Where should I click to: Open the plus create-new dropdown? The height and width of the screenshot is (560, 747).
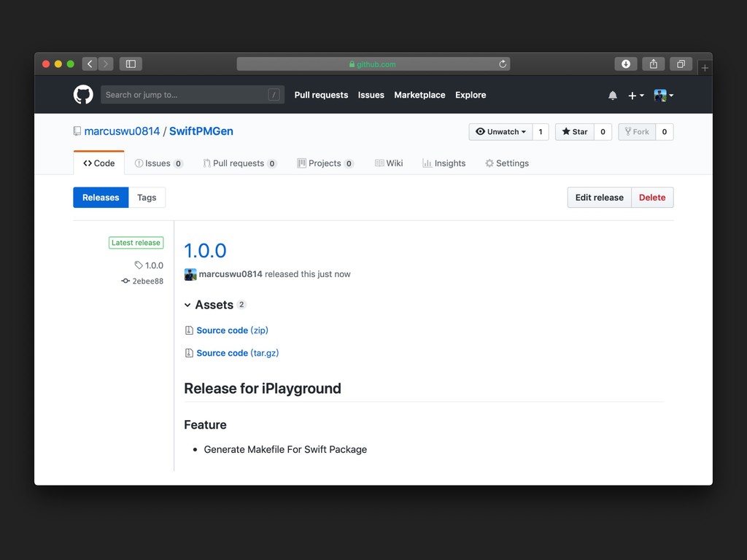pos(635,96)
